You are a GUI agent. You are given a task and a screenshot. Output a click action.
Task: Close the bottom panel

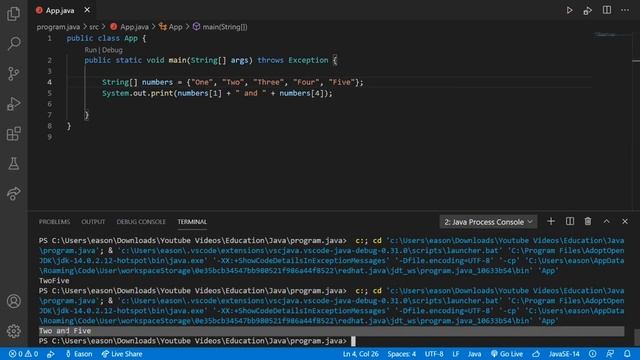625,221
